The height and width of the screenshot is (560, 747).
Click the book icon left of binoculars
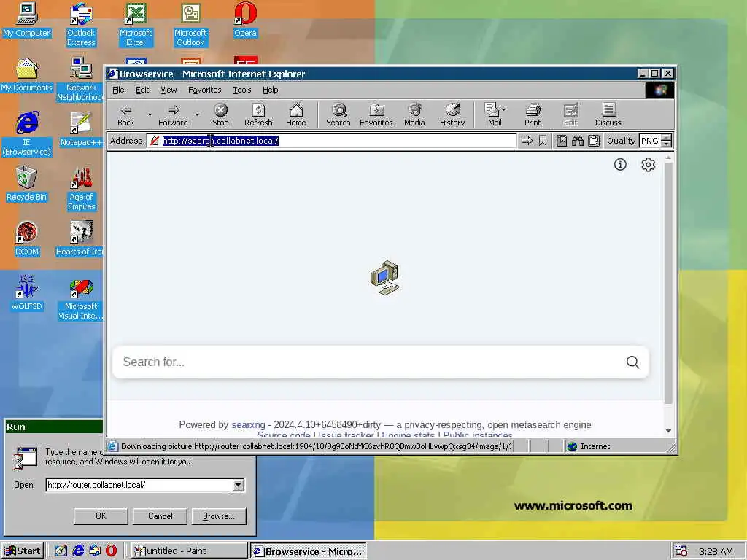(x=562, y=141)
